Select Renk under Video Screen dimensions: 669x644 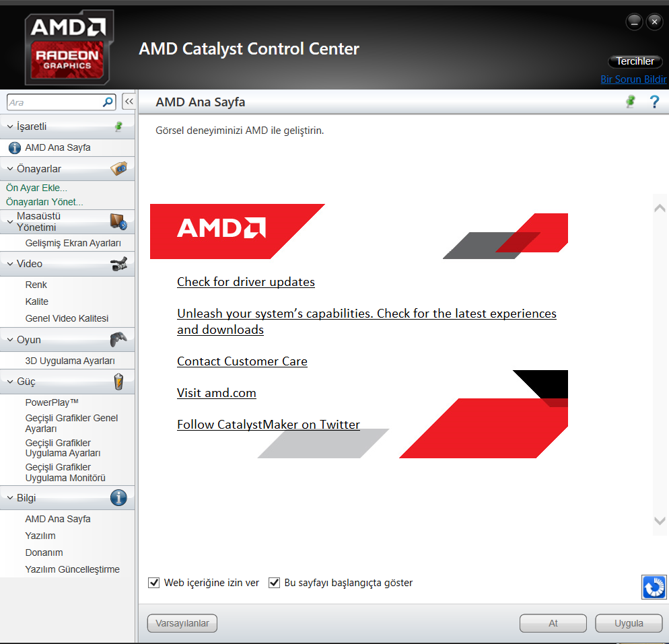(x=36, y=285)
